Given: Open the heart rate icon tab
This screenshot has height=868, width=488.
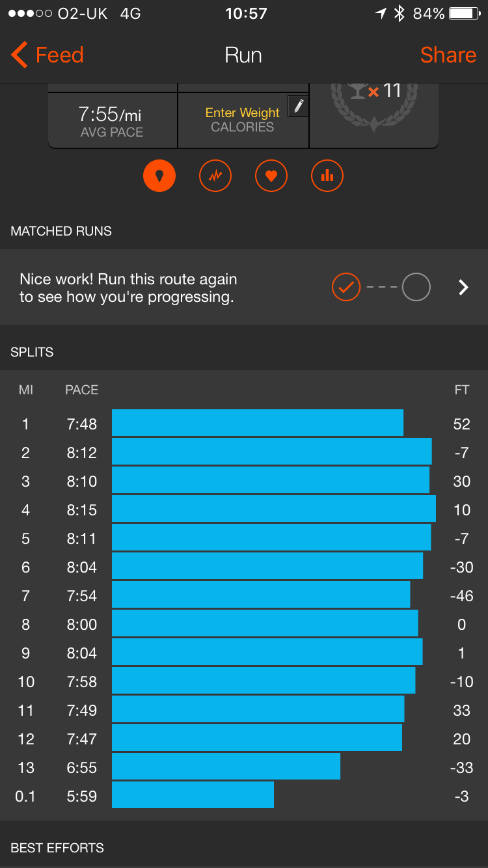Looking at the screenshot, I should point(271,175).
